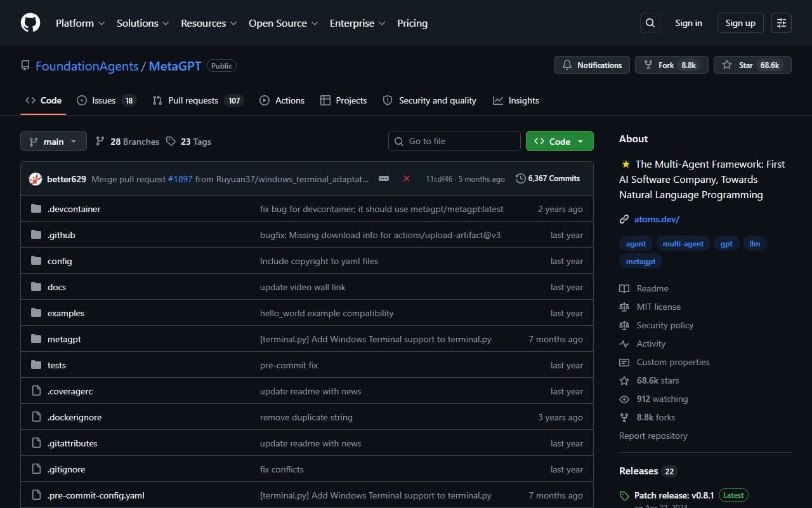
Task: Click the better629 avatar icon
Action: [36, 179]
